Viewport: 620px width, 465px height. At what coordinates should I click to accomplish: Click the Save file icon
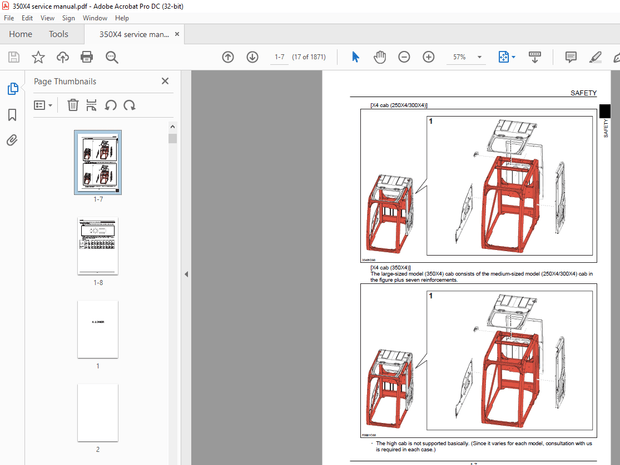[14, 57]
